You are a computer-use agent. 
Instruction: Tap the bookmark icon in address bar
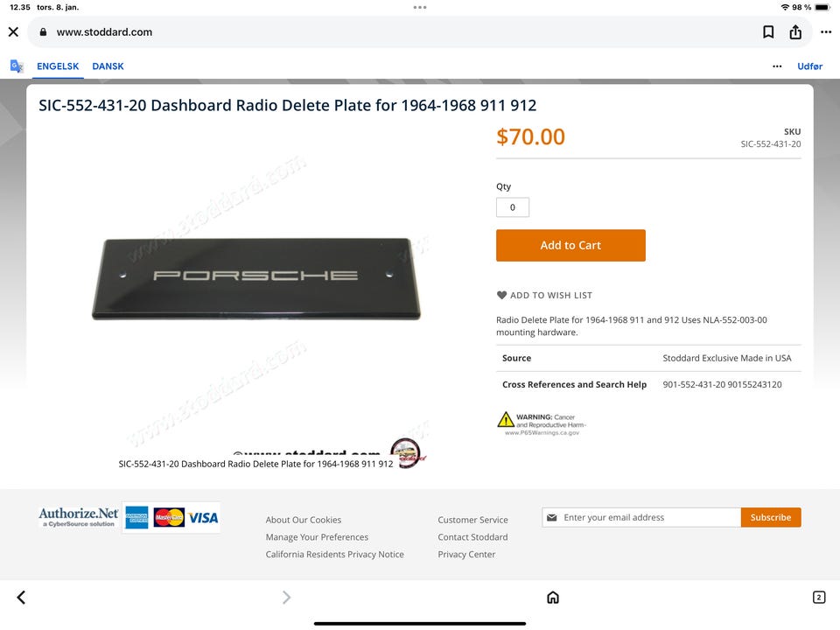[x=768, y=32]
